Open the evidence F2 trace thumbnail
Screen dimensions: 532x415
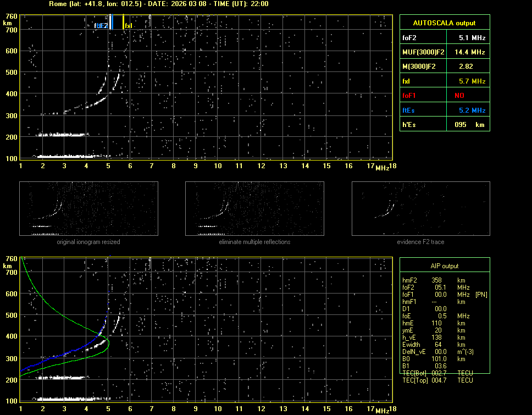tap(420, 209)
